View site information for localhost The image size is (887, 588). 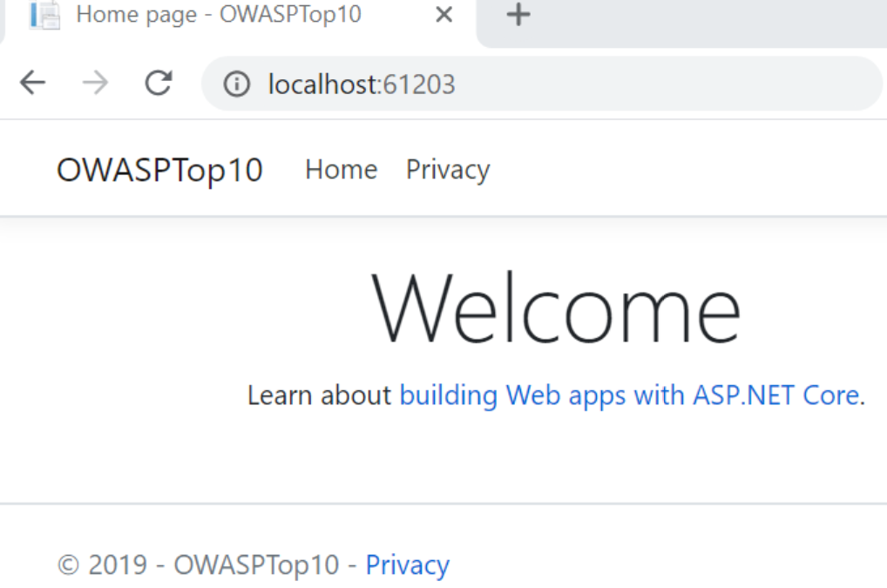point(236,84)
